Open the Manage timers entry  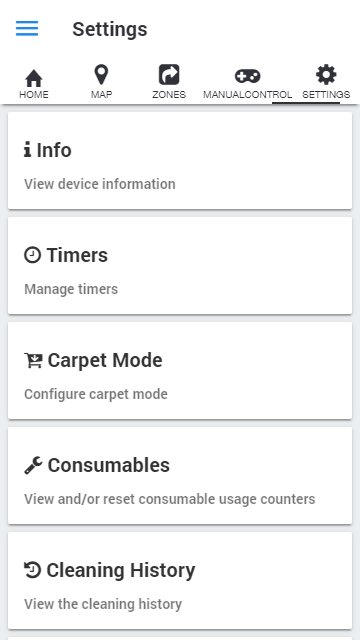[71, 289]
